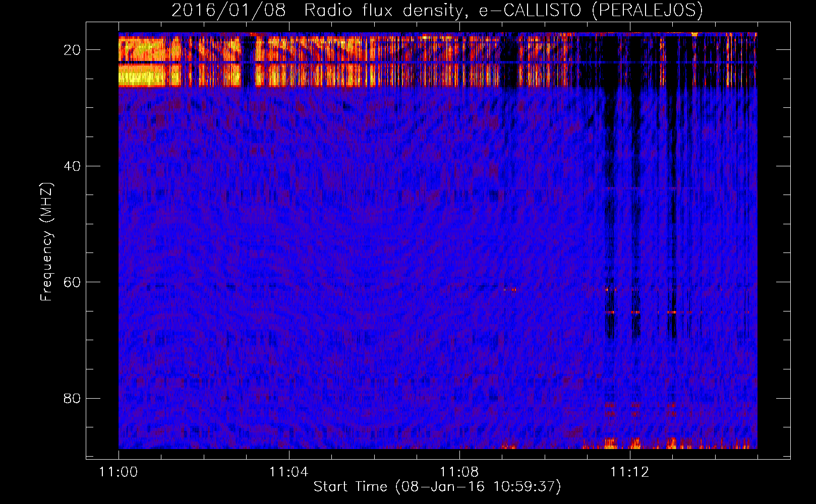The width and height of the screenshot is (816, 504).
Task: Click the 'Radio flux density' title words
Action: point(387,10)
